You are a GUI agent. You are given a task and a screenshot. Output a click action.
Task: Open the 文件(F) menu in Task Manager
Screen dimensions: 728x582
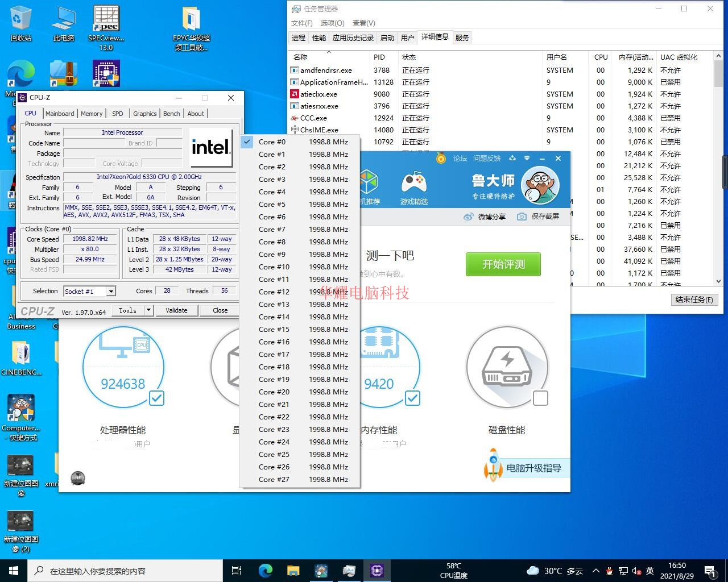[x=302, y=23]
